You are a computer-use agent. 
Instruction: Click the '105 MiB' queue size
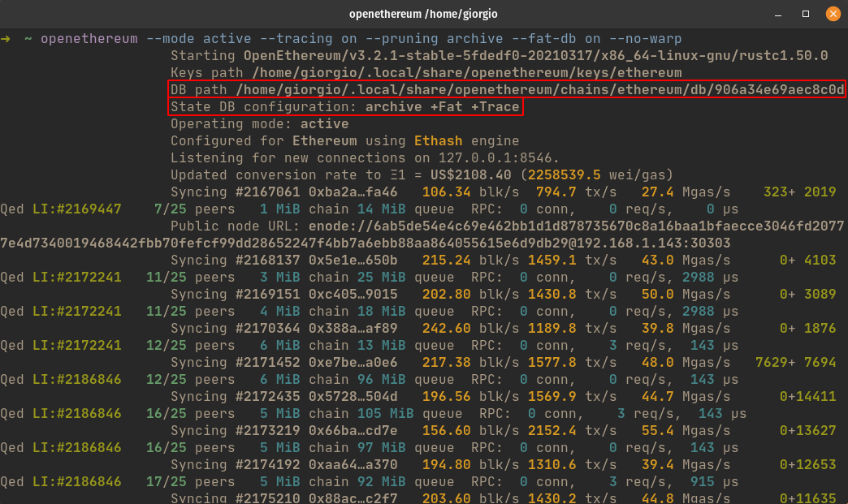[385, 413]
